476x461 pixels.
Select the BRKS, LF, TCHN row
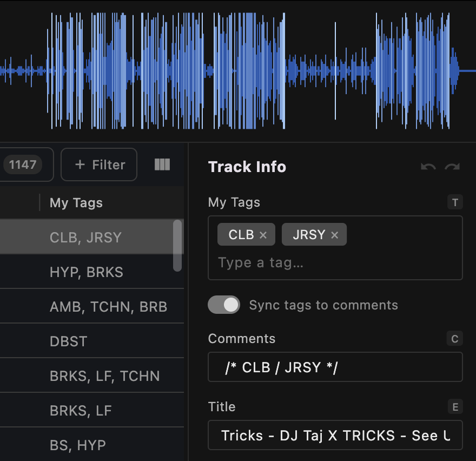pos(91,376)
